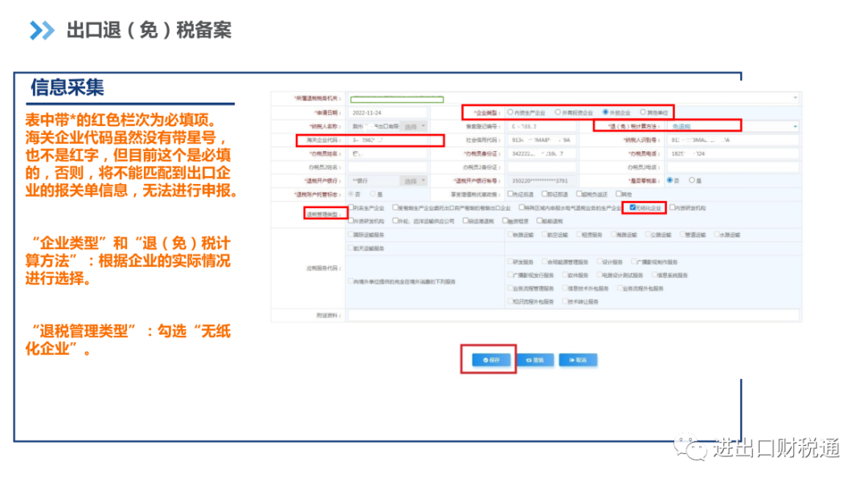Check the 启运港退税 checkbox

(465, 221)
